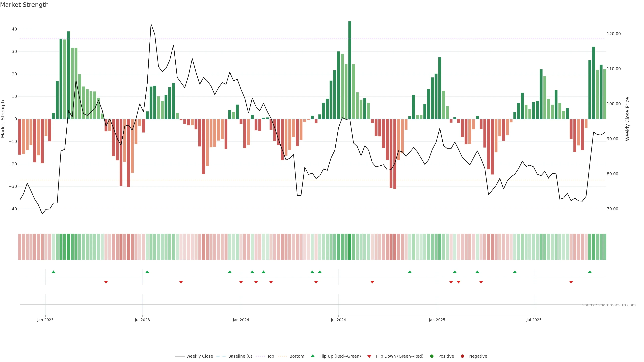
Task: Click the Positive green circle legend icon
Action: (432, 356)
